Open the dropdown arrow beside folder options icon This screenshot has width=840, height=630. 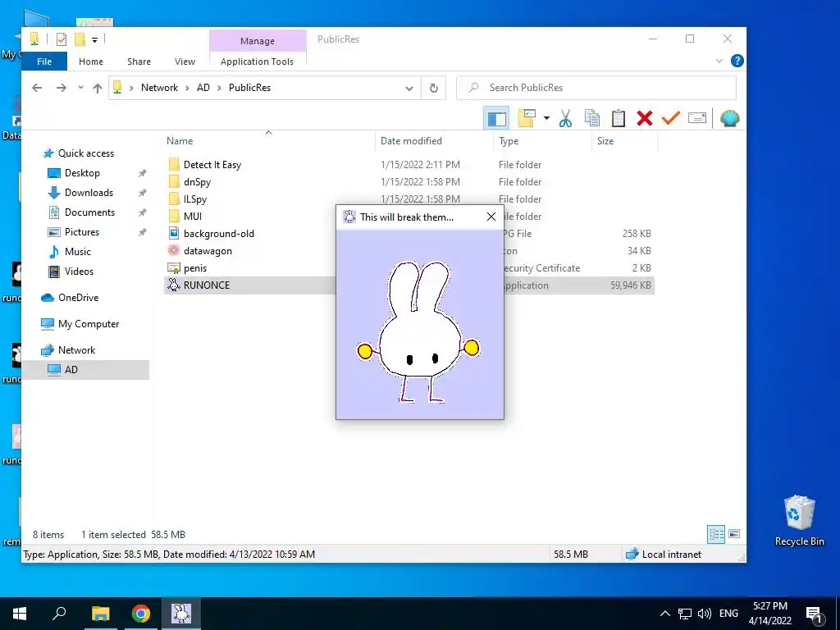click(x=546, y=118)
